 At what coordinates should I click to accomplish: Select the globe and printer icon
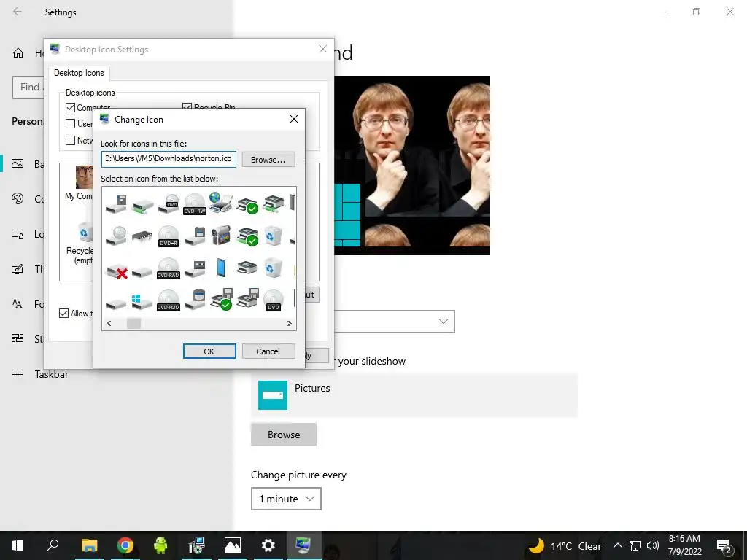[x=221, y=203]
